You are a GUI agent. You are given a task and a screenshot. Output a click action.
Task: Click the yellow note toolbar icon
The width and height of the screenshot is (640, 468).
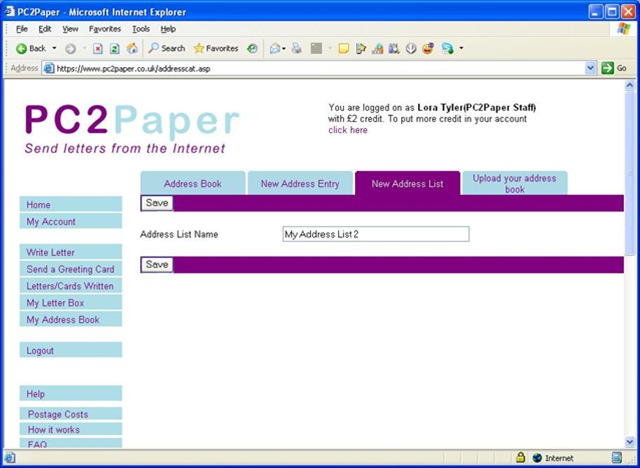click(344, 49)
